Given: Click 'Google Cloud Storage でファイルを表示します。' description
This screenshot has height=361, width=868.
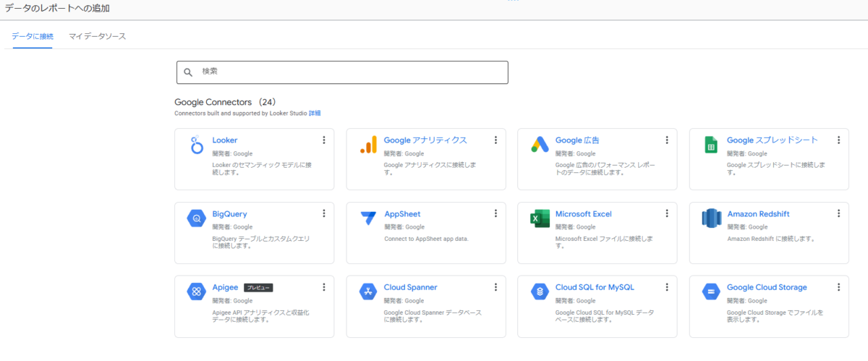Looking at the screenshot, I should (x=775, y=316).
